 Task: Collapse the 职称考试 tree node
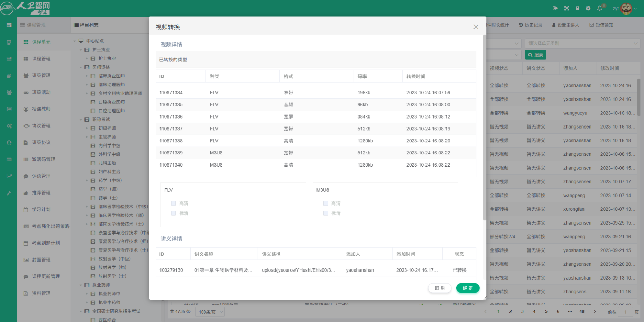[81, 119]
